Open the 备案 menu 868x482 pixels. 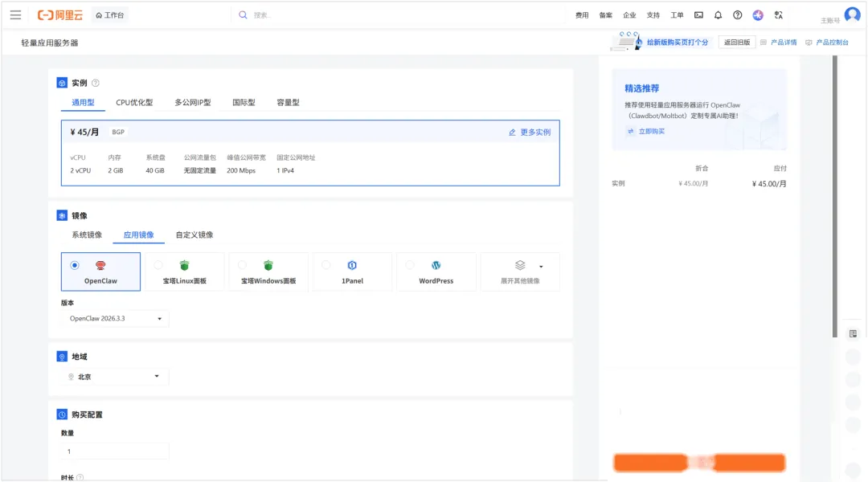(606, 15)
